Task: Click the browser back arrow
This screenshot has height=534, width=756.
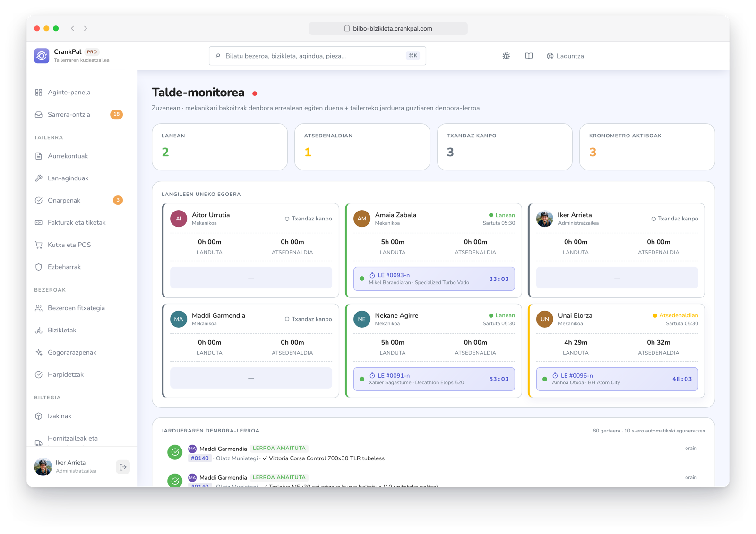Action: tap(73, 28)
